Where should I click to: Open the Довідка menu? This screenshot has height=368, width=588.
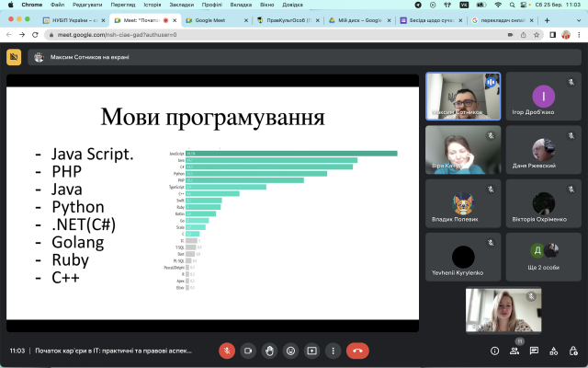(292, 5)
